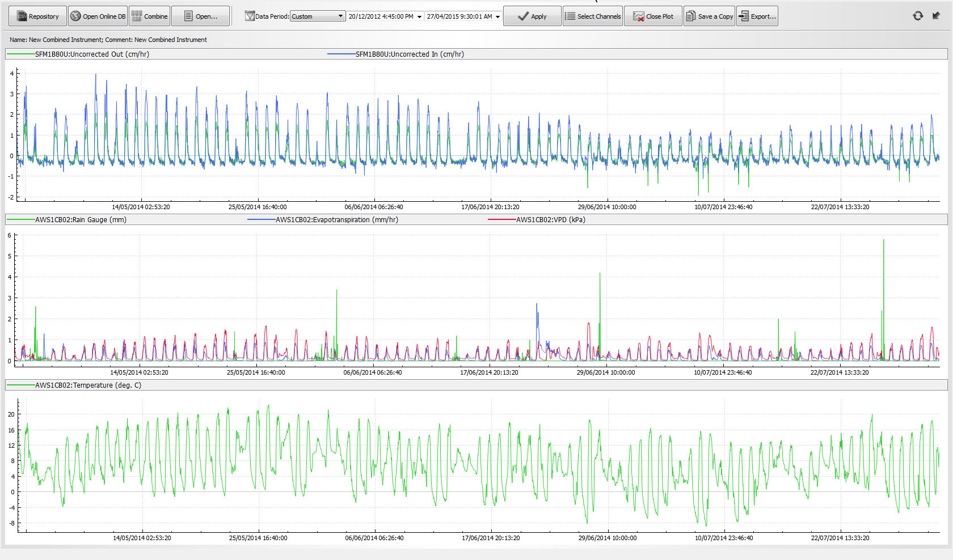Click the Export... button
This screenshot has height=560, width=953.
point(757,16)
